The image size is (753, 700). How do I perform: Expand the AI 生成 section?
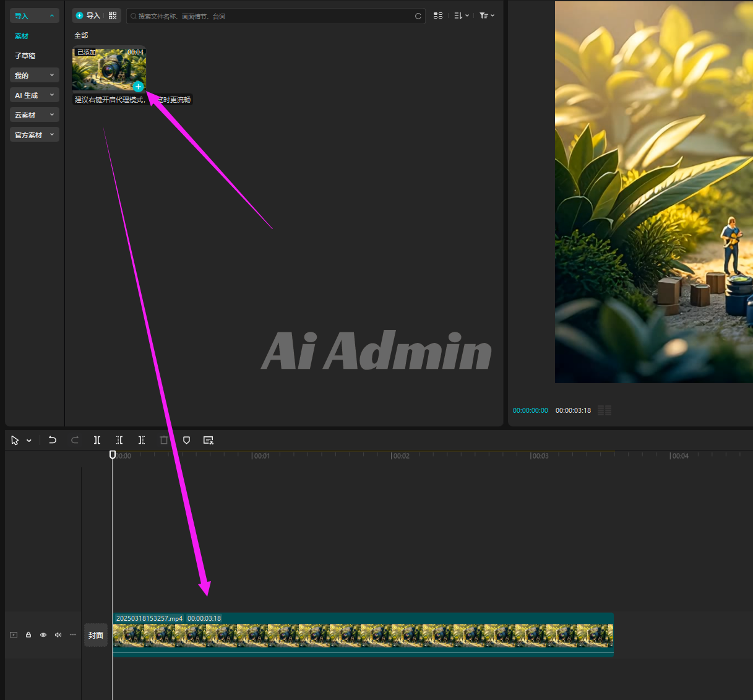point(35,95)
